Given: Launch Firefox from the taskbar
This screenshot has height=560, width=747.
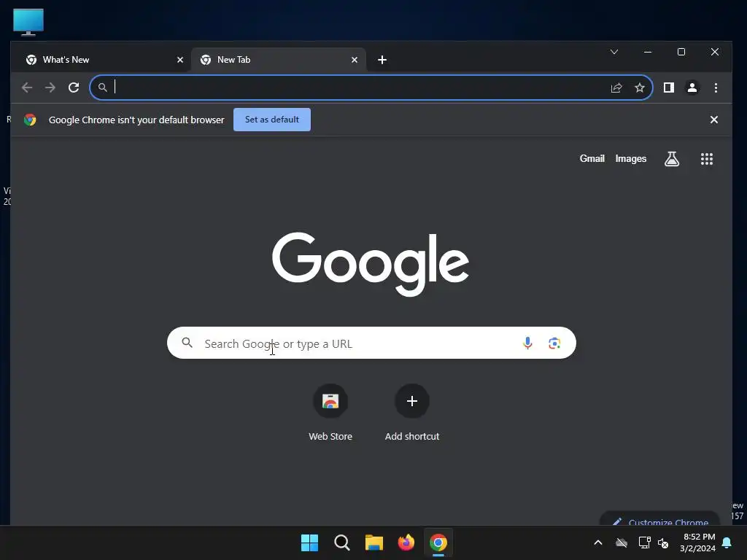Looking at the screenshot, I should pos(406,542).
